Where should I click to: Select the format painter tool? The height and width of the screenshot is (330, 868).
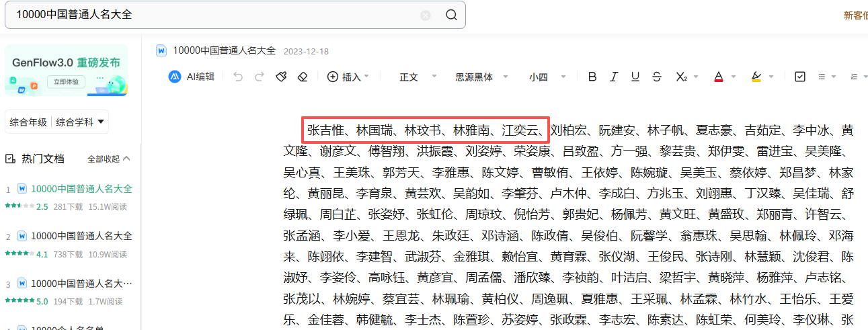click(x=281, y=77)
